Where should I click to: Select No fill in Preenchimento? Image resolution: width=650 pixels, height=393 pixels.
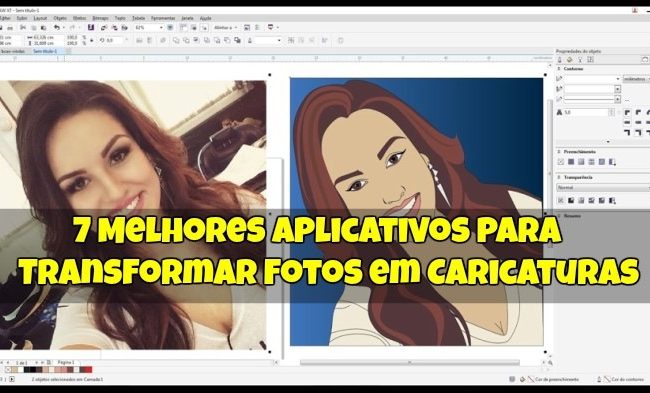pyautogui.click(x=561, y=162)
